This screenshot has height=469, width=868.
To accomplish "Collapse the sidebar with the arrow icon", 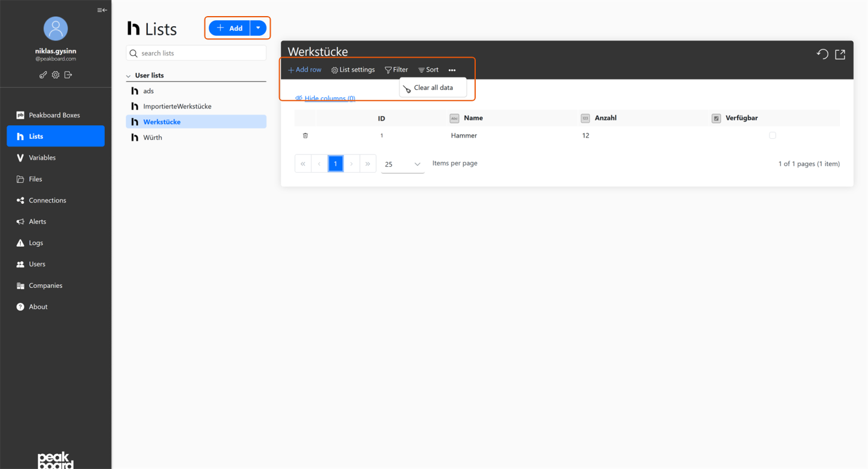I will point(102,10).
